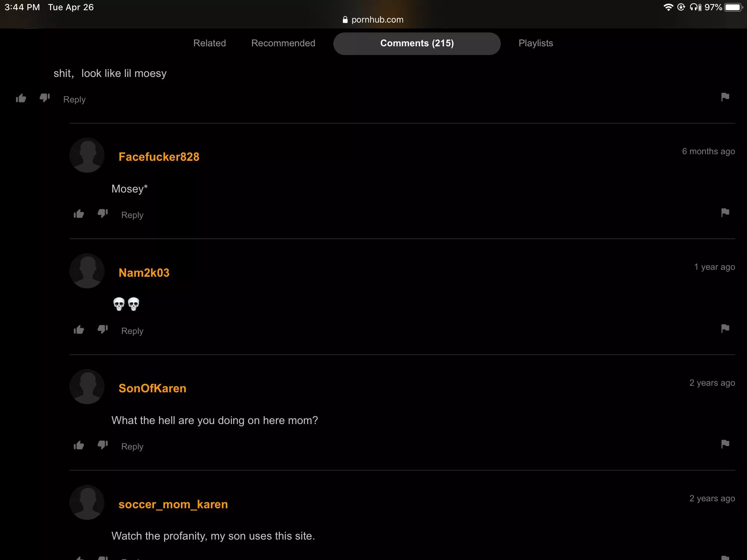The width and height of the screenshot is (747, 560).
Task: Click Reply on the Nam2k03 comment
Action: 132,330
